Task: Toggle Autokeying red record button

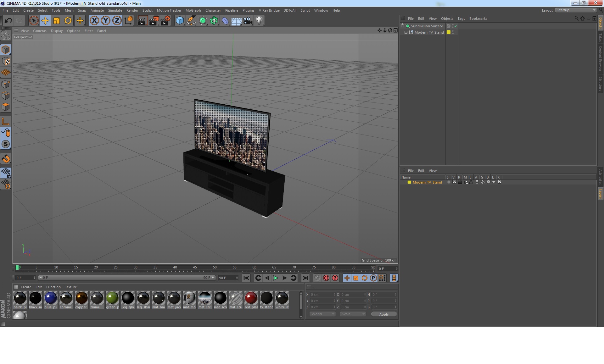Action: (x=326, y=278)
